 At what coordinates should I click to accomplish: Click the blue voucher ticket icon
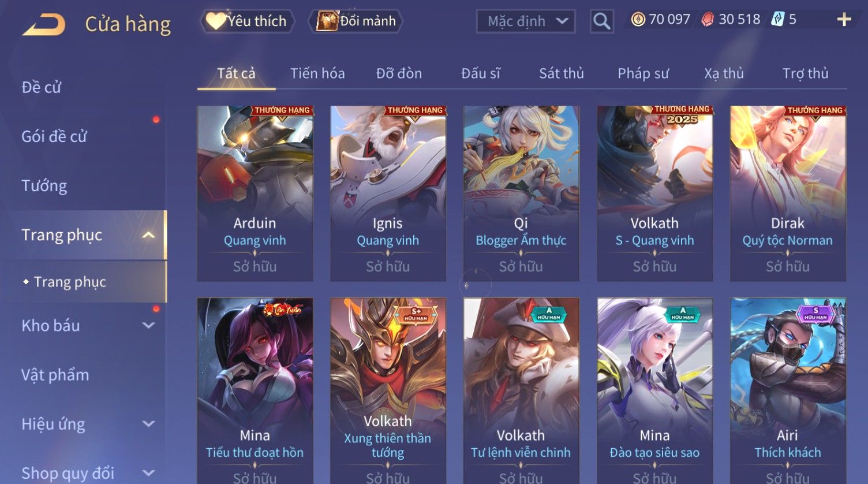pyautogui.click(x=777, y=20)
